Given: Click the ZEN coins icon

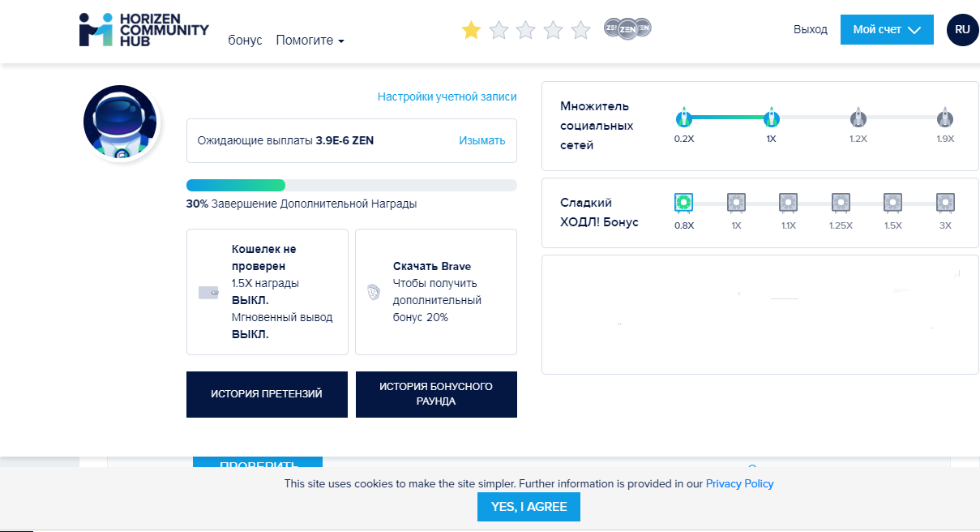Looking at the screenshot, I should [x=628, y=28].
